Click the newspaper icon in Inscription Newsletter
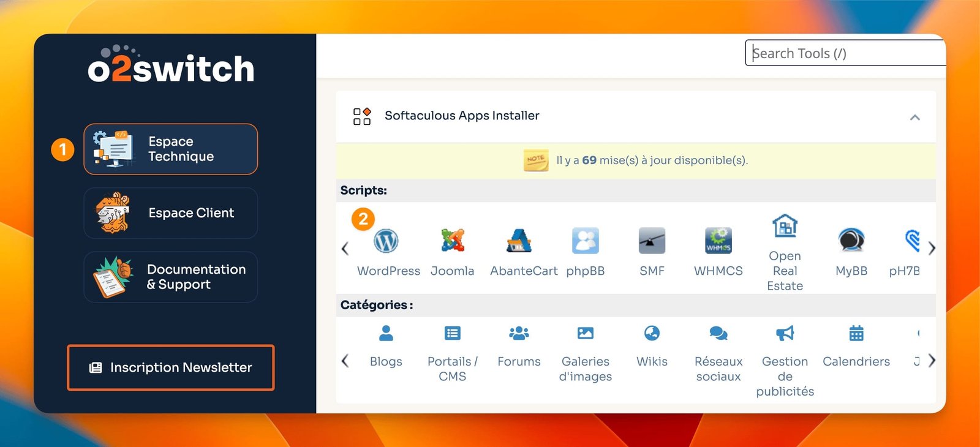The width and height of the screenshot is (980, 447). pos(96,368)
